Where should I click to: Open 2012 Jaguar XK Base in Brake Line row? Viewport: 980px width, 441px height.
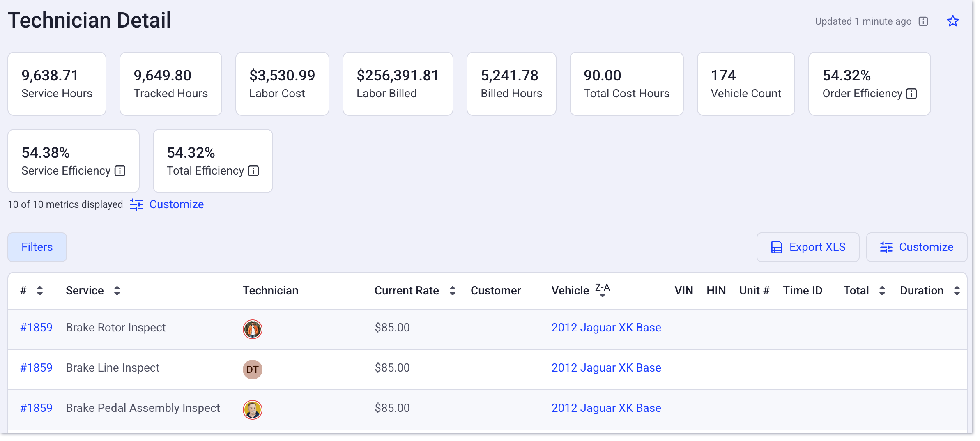point(606,368)
